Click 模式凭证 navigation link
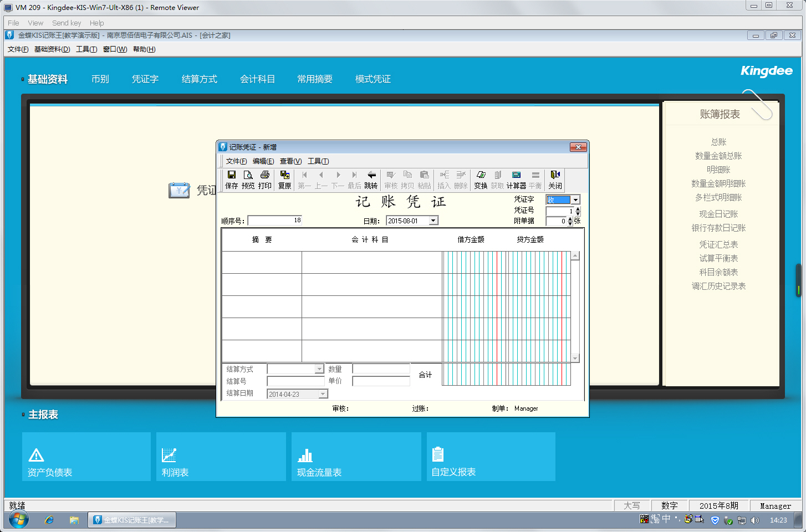The image size is (806, 532). pos(373,79)
